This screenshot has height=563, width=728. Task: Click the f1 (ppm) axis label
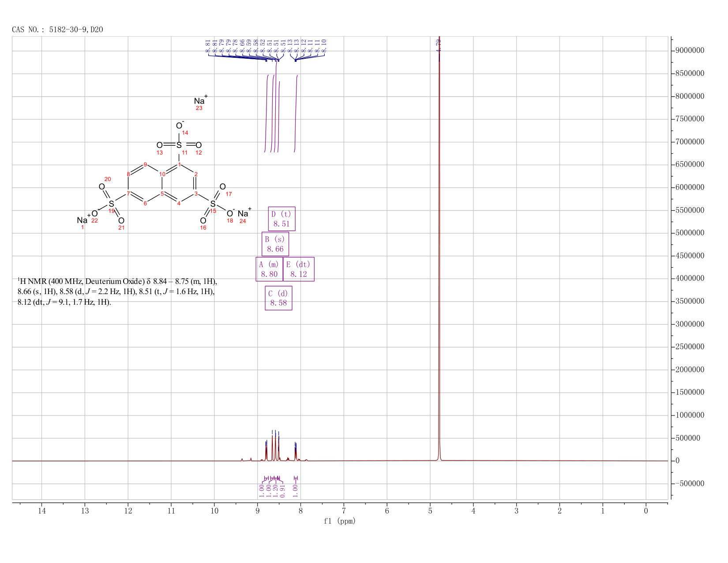[339, 521]
